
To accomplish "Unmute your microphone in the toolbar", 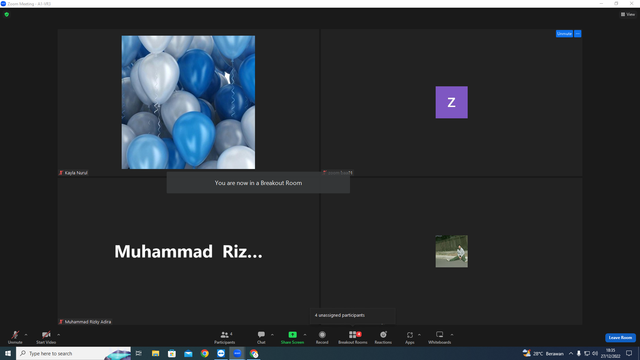I will 15,337.
